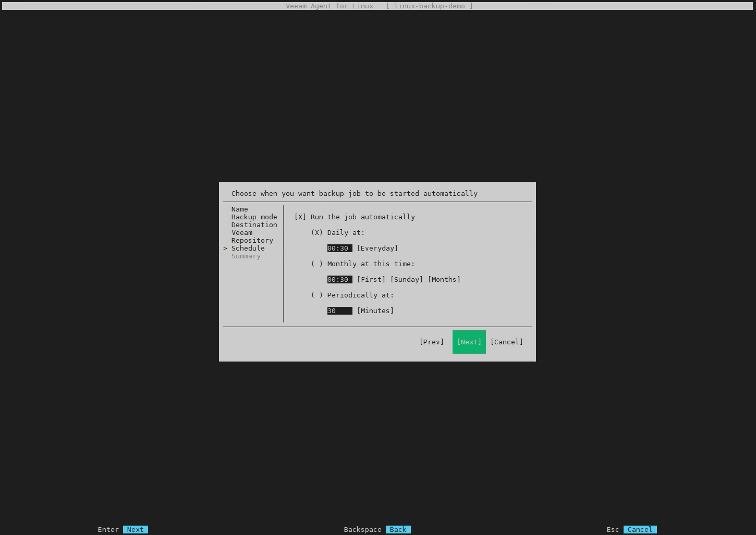
Task: Go to the Name wizard step
Action: click(239, 209)
